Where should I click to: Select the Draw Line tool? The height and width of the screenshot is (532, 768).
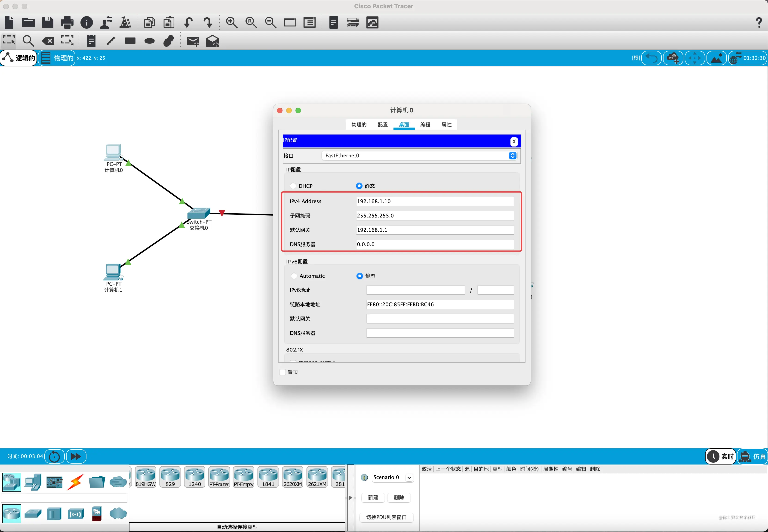pos(110,41)
